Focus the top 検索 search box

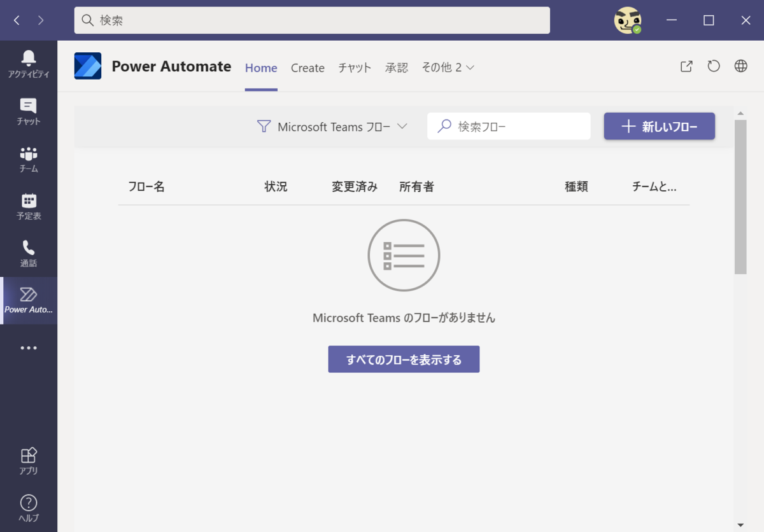point(312,20)
